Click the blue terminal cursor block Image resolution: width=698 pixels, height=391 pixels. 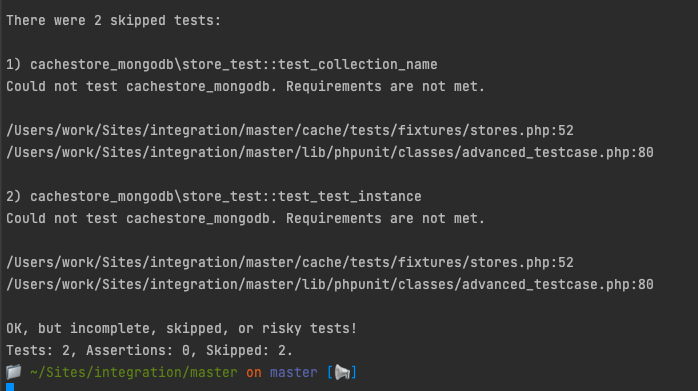(10, 387)
